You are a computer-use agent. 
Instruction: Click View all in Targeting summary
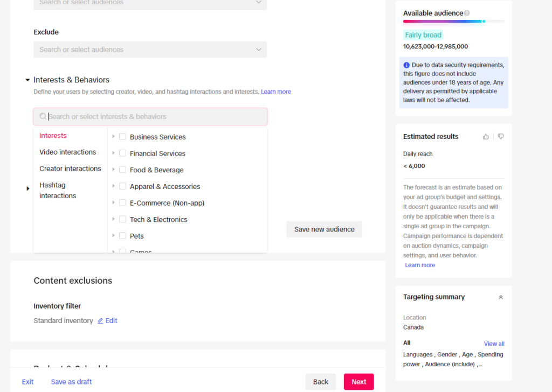(x=494, y=344)
